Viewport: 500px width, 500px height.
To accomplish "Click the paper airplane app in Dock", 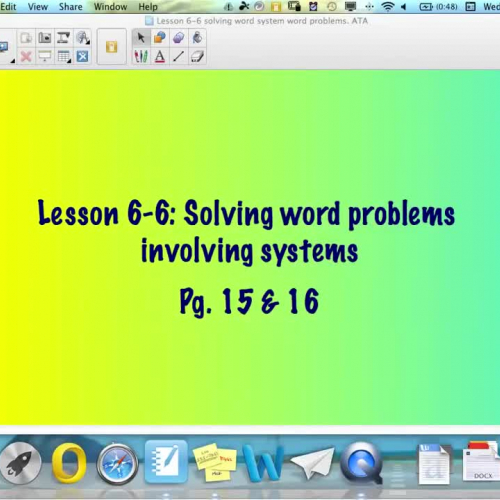I will coord(312,463).
